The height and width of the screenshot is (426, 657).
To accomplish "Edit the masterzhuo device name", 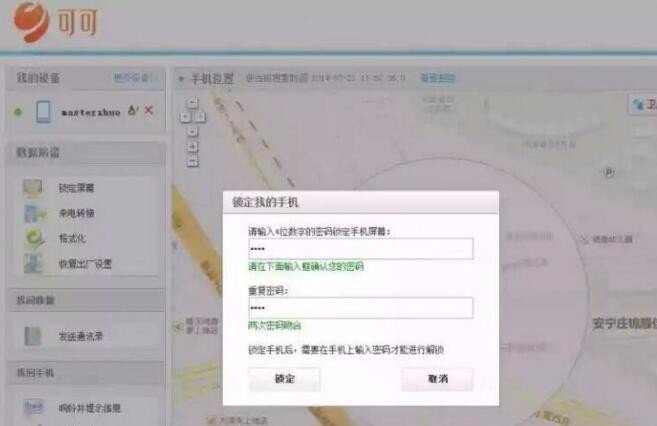I will point(133,111).
